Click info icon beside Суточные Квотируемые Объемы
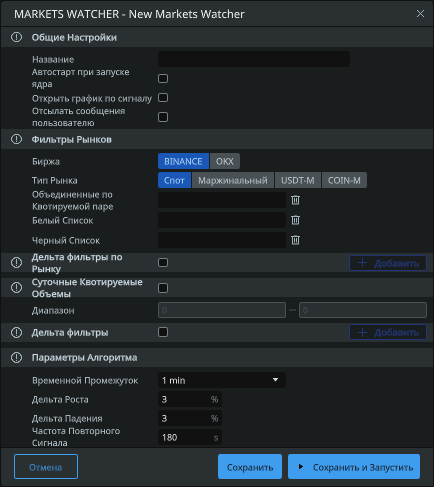This screenshot has width=434, height=487. (16, 288)
